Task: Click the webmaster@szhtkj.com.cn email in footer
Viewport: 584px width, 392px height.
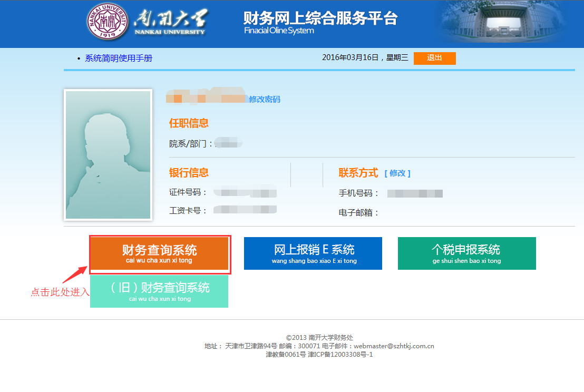Action: click(393, 346)
